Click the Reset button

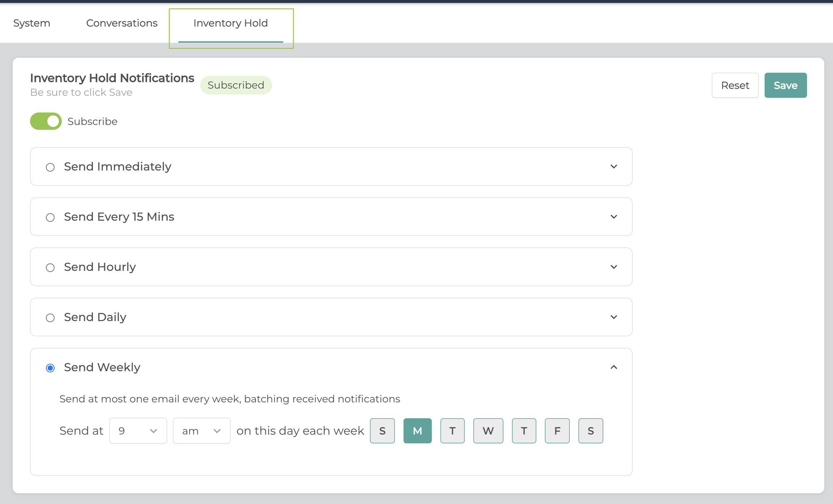tap(735, 85)
